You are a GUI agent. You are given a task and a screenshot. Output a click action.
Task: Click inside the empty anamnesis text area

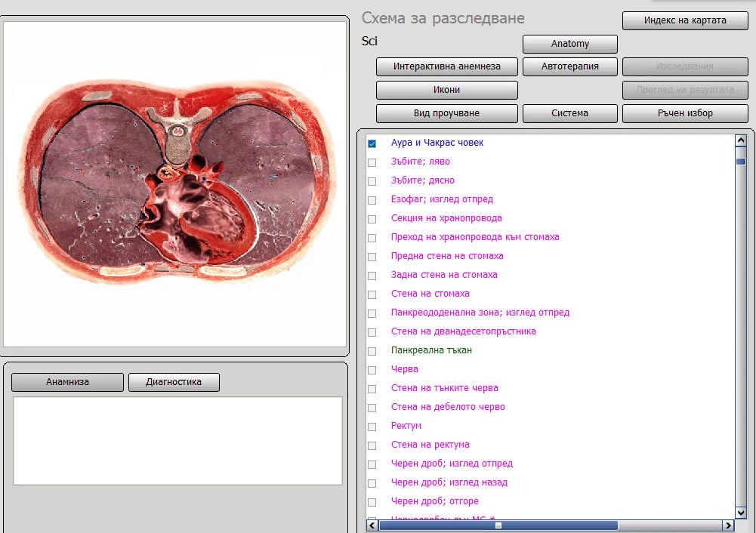[177, 440]
